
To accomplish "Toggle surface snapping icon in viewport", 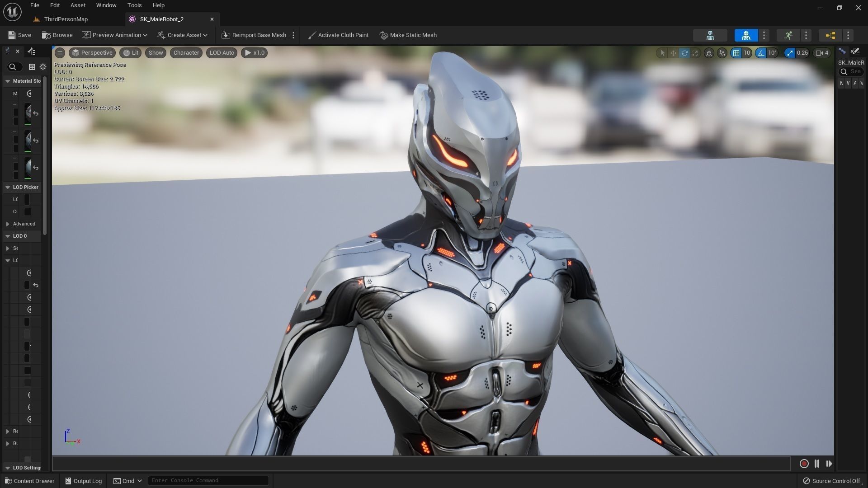I will pyautogui.click(x=722, y=53).
